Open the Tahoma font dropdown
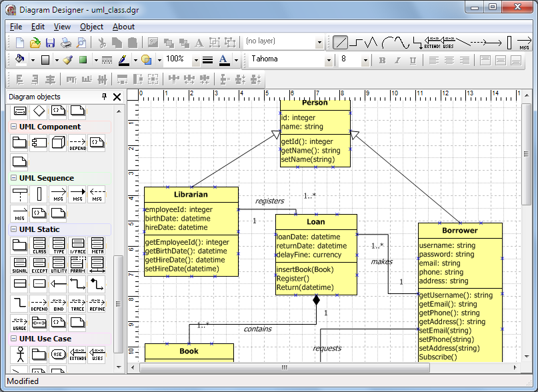Viewport: 538px width, 392px height. (328, 60)
